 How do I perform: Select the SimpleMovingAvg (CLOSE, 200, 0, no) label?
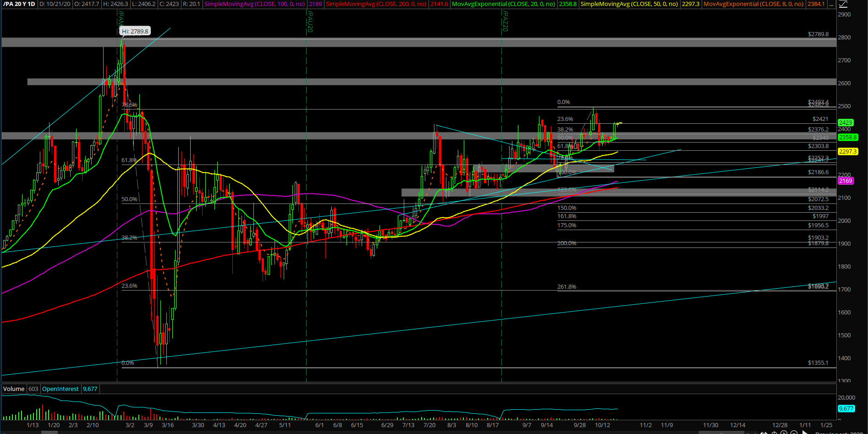tap(376, 4)
